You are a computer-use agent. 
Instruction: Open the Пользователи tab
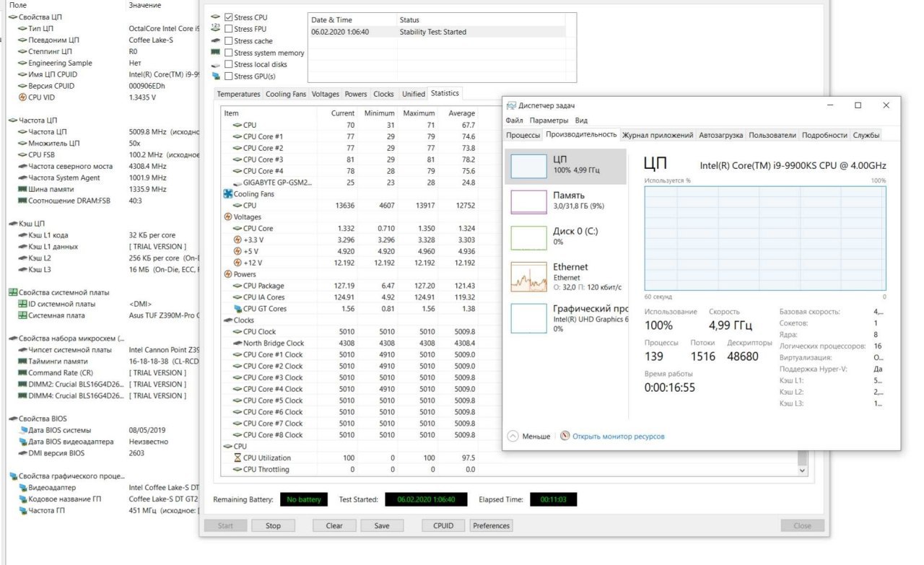pyautogui.click(x=772, y=135)
